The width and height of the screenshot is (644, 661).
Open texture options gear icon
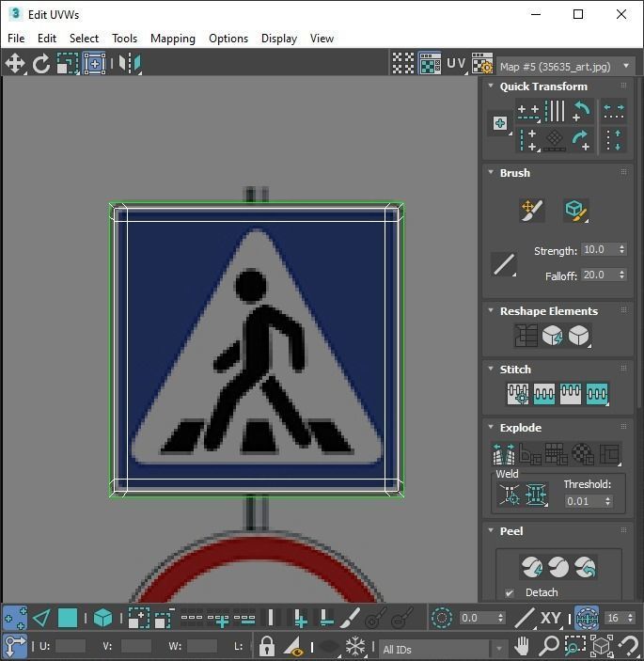click(481, 63)
